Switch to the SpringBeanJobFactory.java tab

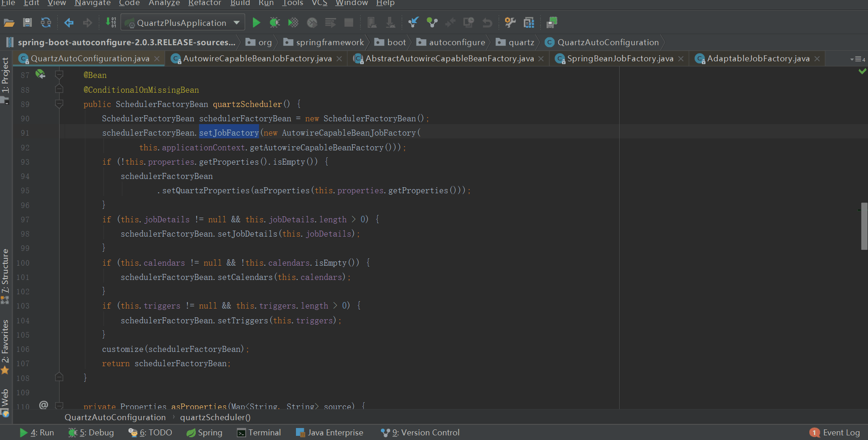coord(620,59)
